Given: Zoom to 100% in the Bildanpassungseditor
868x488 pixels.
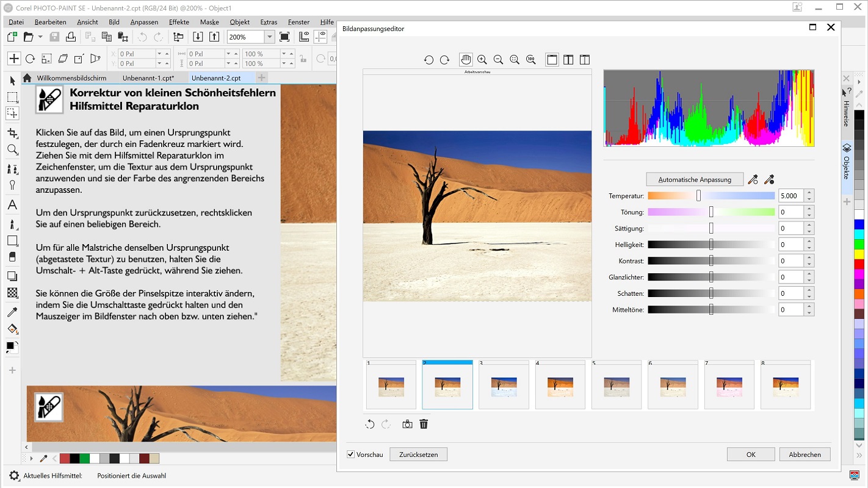Looking at the screenshot, I should pos(530,59).
